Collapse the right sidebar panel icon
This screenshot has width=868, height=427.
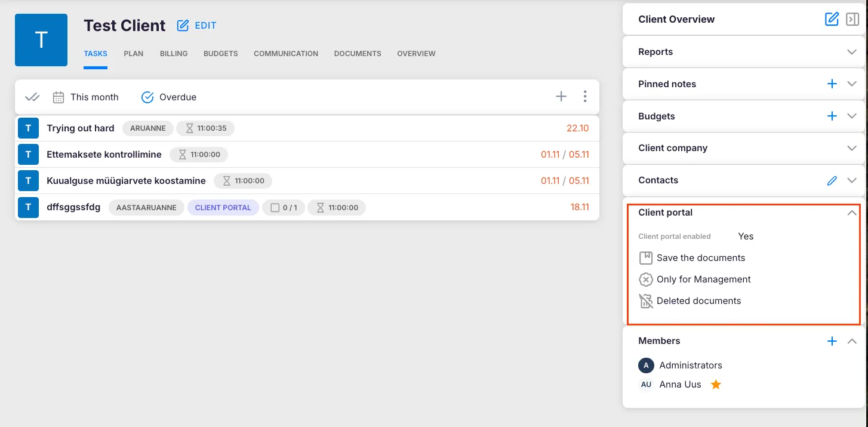pyautogui.click(x=852, y=19)
